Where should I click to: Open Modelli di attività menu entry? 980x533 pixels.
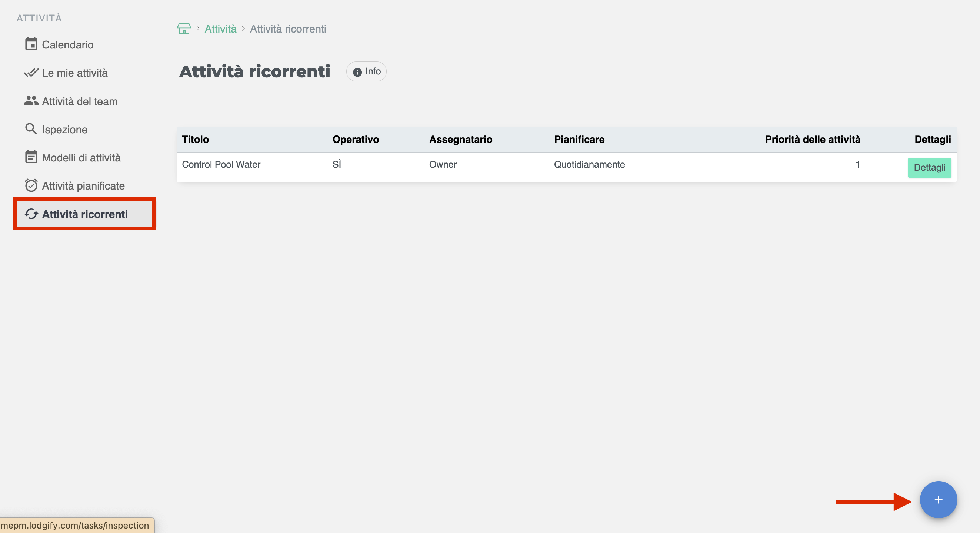click(x=81, y=158)
